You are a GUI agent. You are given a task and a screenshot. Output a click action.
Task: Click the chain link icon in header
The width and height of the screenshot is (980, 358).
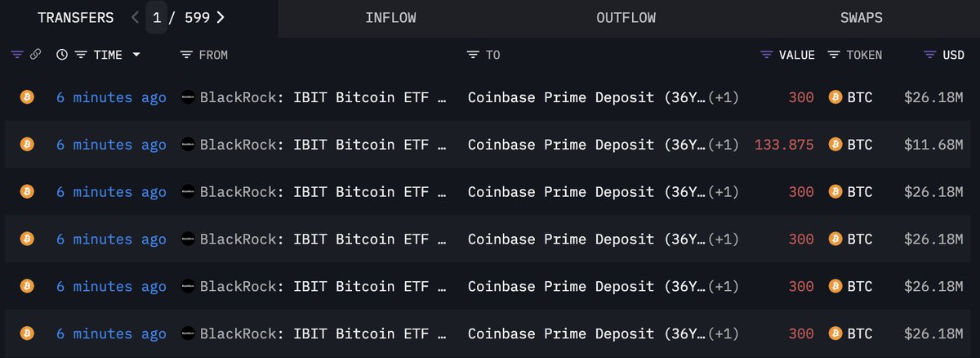click(x=35, y=55)
